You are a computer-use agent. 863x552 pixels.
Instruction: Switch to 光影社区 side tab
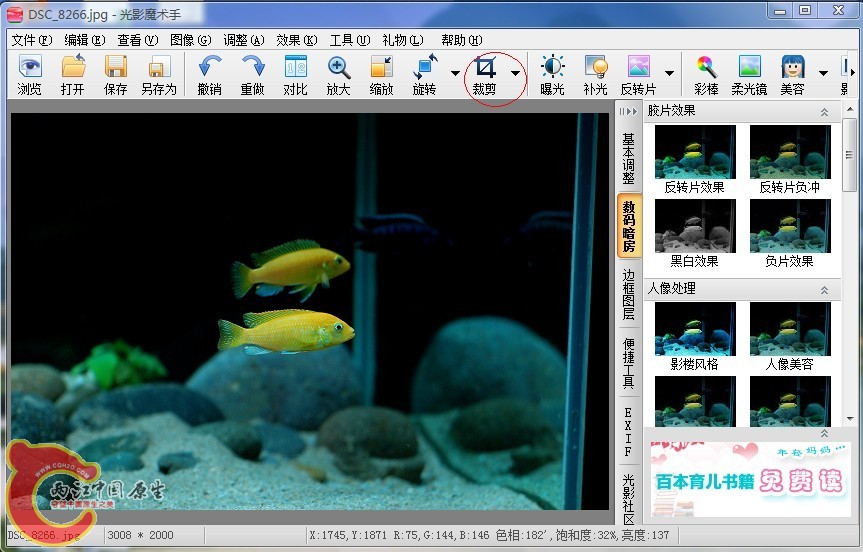[629, 499]
